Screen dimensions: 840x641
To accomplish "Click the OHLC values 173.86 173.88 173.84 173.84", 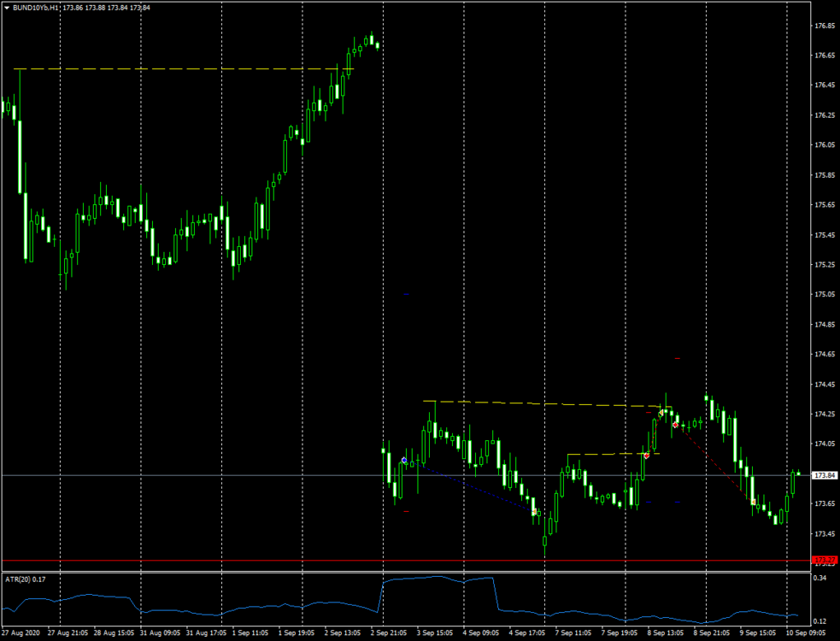I will [x=107, y=8].
